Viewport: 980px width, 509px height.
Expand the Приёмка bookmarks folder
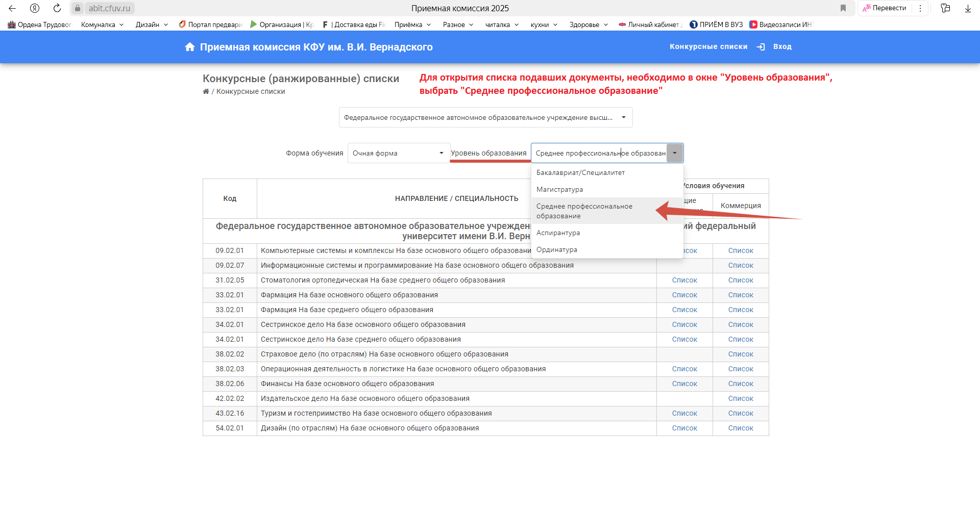tap(412, 24)
